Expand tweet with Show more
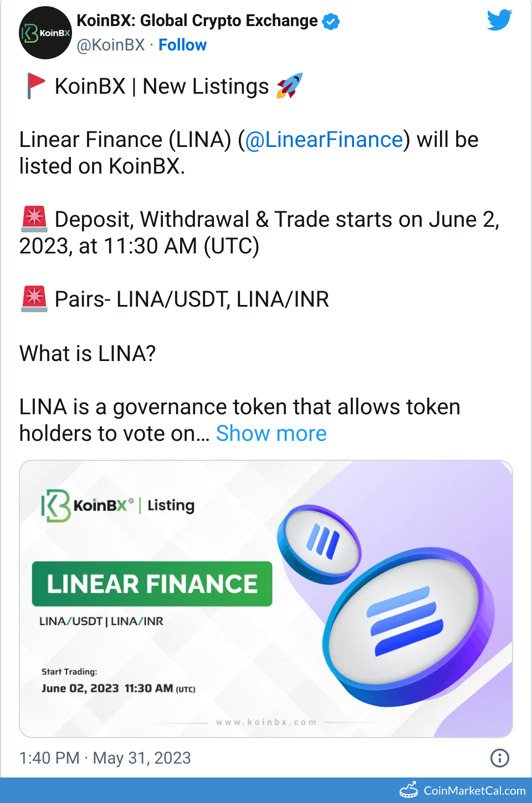Viewport: 532px width, 803px height. click(x=271, y=434)
